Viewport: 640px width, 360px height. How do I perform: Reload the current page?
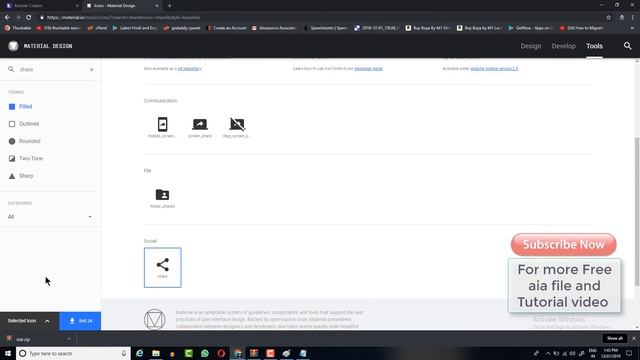[x=29, y=18]
